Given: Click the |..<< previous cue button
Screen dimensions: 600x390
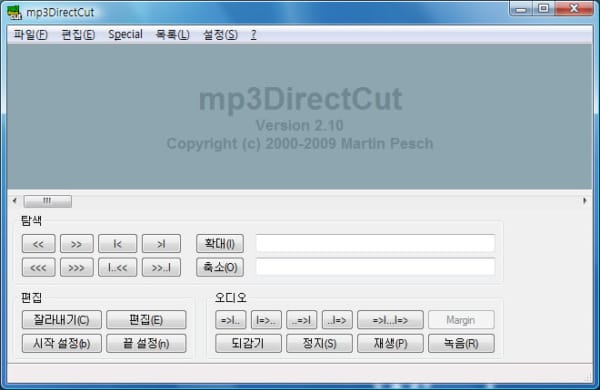Looking at the screenshot, I should (x=117, y=268).
